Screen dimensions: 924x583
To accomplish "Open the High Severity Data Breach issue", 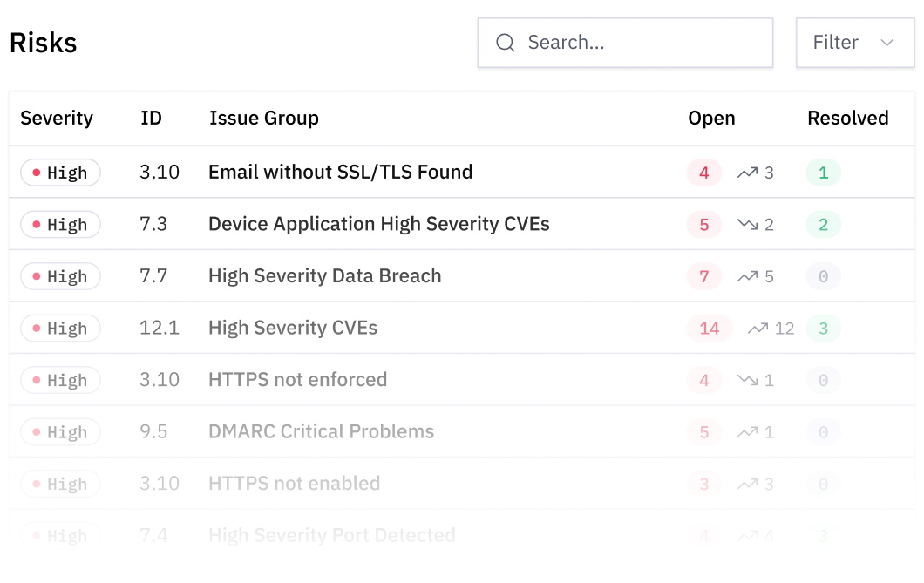I will [324, 276].
